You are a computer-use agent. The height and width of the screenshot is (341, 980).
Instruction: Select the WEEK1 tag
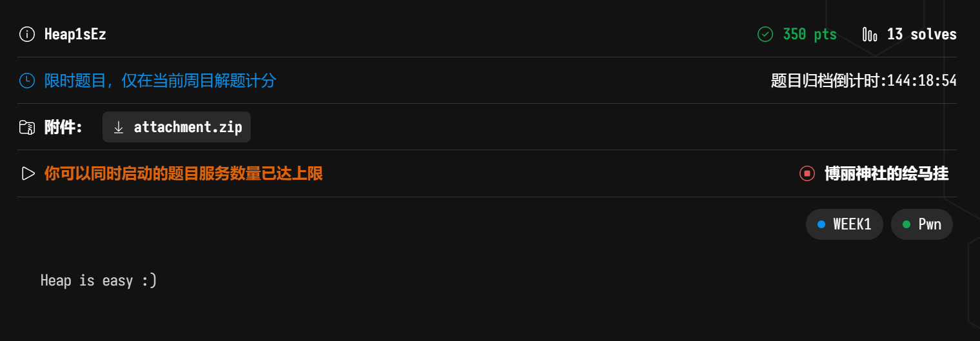pos(844,224)
